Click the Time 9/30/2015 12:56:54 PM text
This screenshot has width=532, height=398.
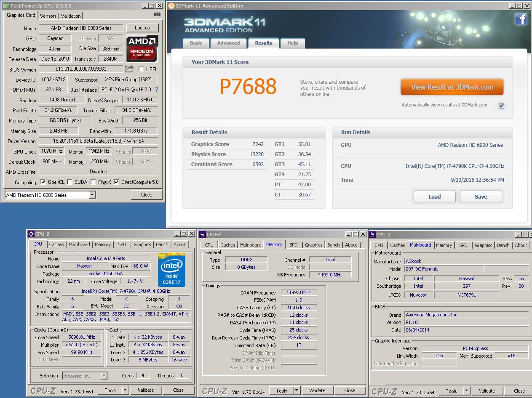coord(477,180)
